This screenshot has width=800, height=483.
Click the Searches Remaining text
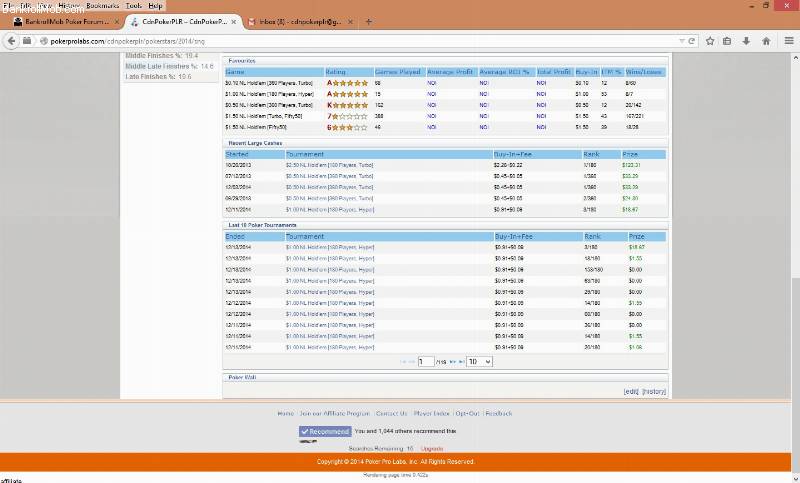point(381,449)
